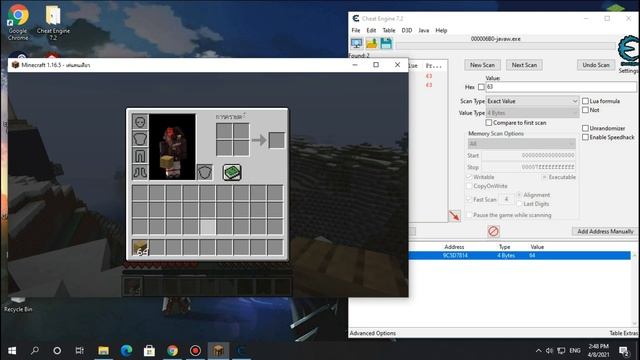Click the Type column header
The image size is (640, 360).
pyautogui.click(x=504, y=247)
